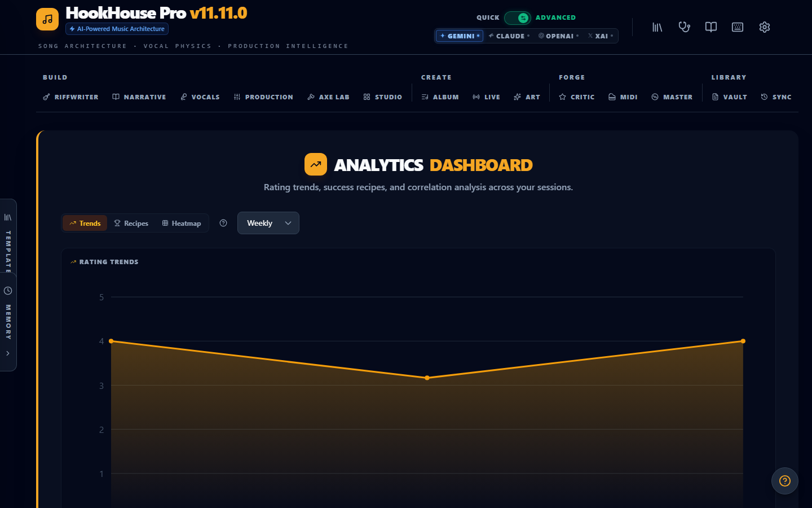The height and width of the screenshot is (508, 812).
Task: Open the MIDI tool under Forge
Action: (623, 97)
